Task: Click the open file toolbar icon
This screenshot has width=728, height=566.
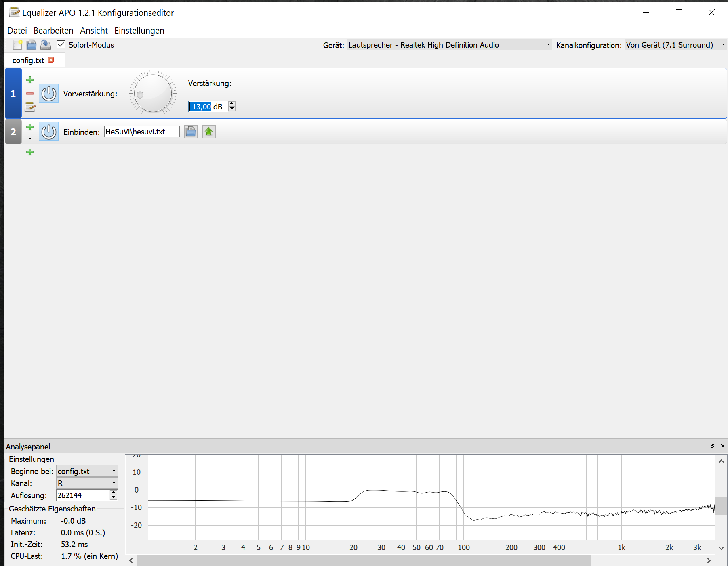Action: pos(32,45)
